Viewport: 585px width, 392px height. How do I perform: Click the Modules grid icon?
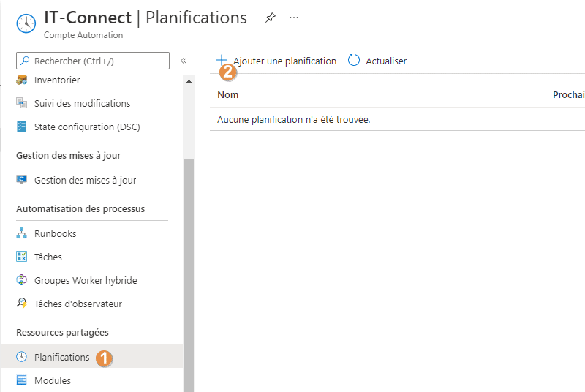pyautogui.click(x=22, y=380)
